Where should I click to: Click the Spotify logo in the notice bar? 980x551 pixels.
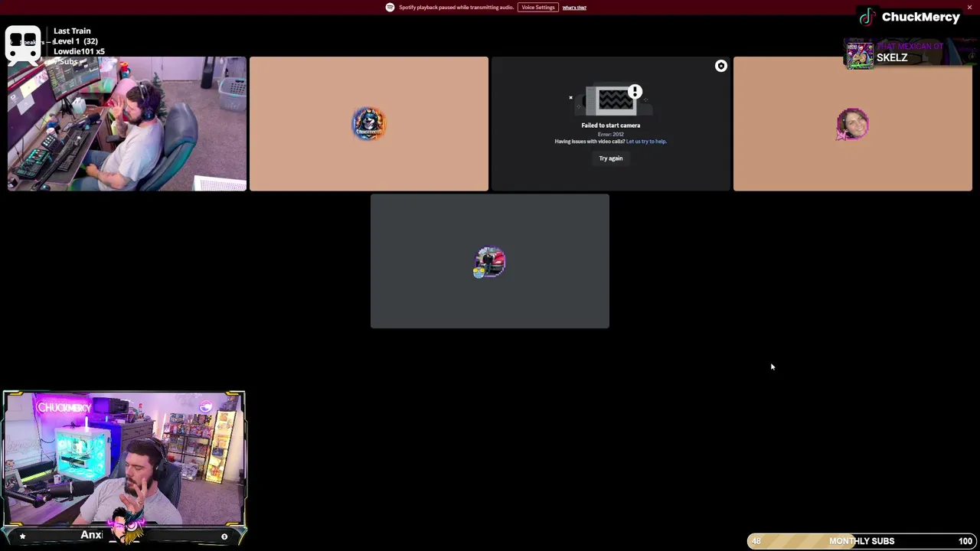[390, 8]
